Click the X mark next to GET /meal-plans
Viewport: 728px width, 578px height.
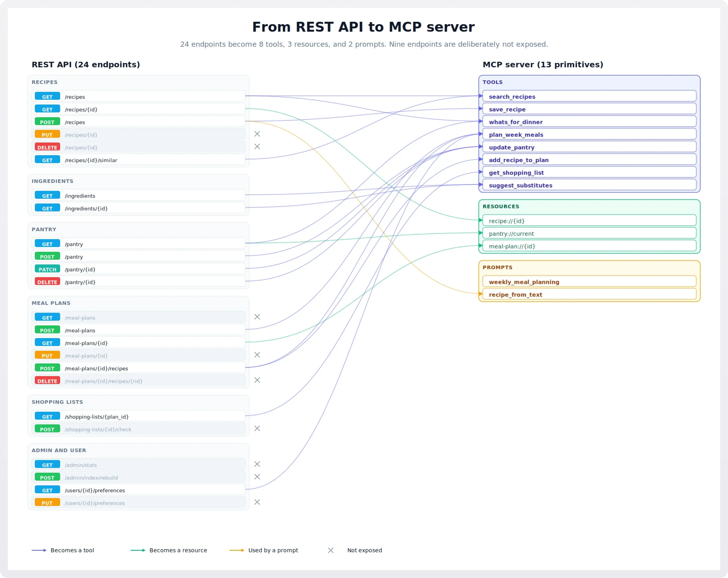(x=257, y=317)
